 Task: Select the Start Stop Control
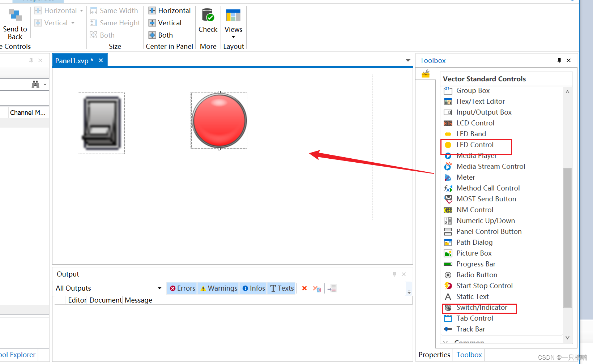[x=484, y=286]
